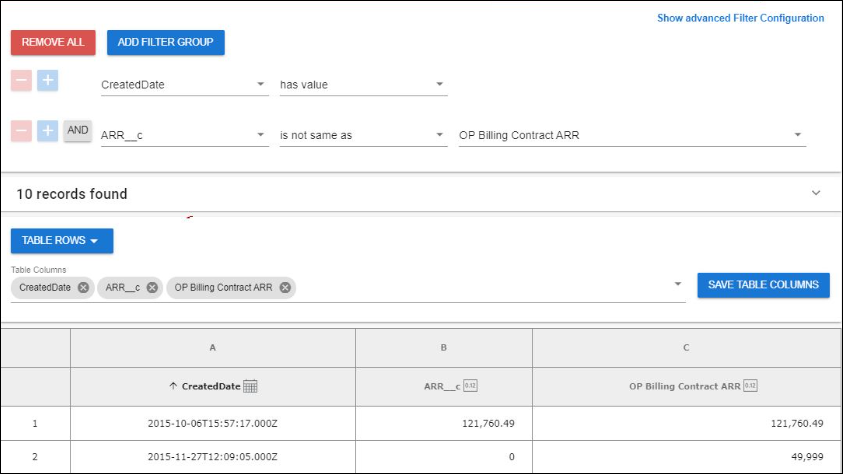Click the '10 records found' text
Image resolution: width=843 pixels, height=474 pixels.
(72, 194)
